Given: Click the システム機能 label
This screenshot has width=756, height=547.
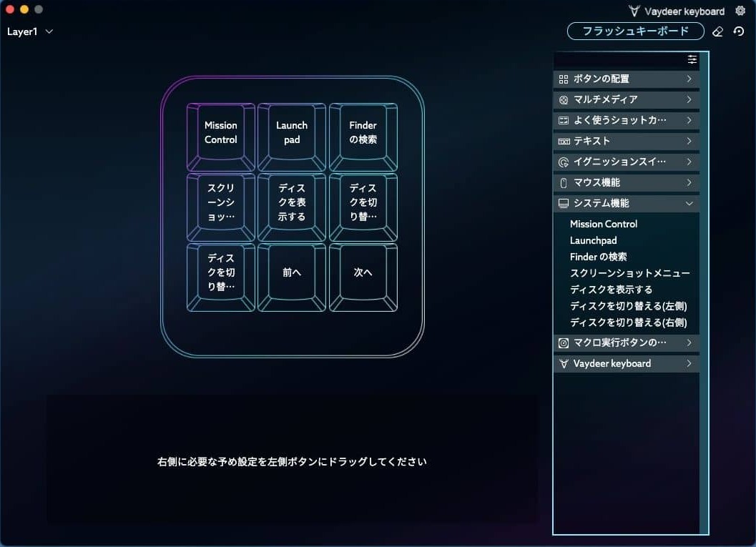Looking at the screenshot, I should click(x=601, y=203).
